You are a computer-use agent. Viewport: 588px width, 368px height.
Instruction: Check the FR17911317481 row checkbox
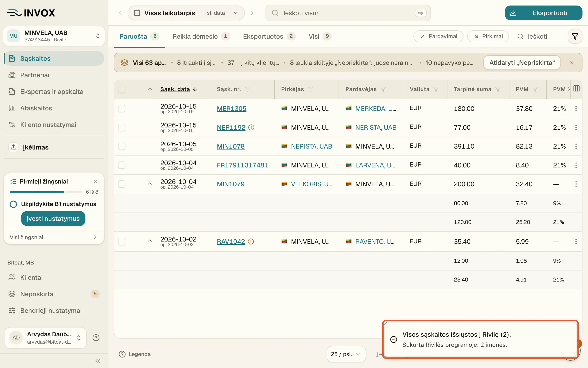point(122,165)
